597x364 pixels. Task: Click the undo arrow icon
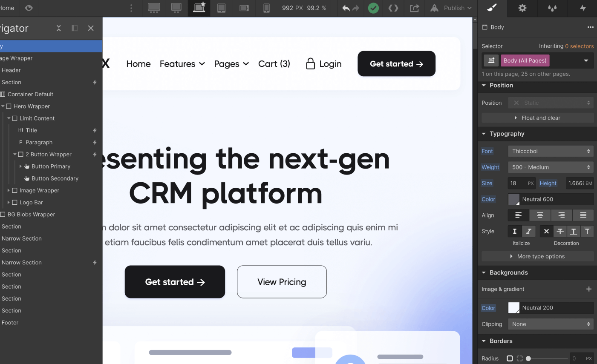pyautogui.click(x=346, y=8)
